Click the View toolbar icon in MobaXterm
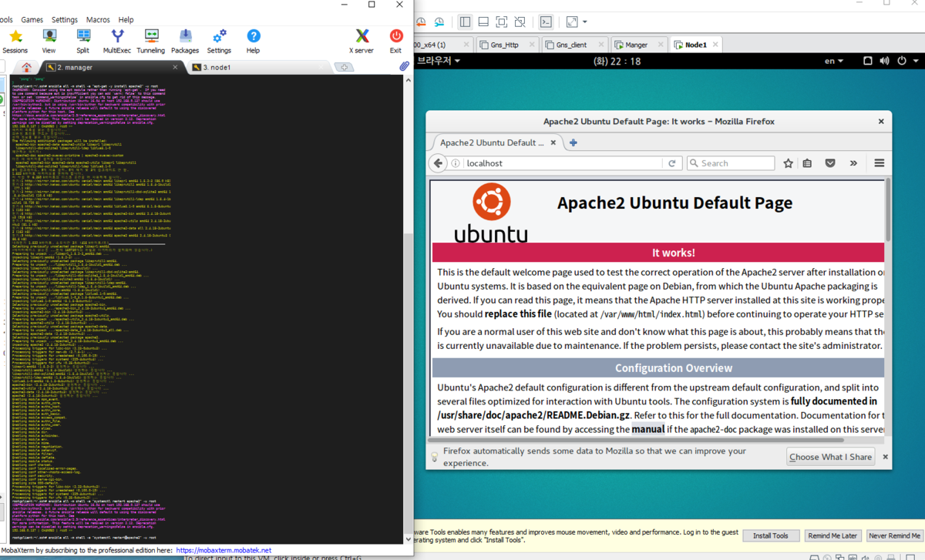925x560 pixels. [x=49, y=41]
